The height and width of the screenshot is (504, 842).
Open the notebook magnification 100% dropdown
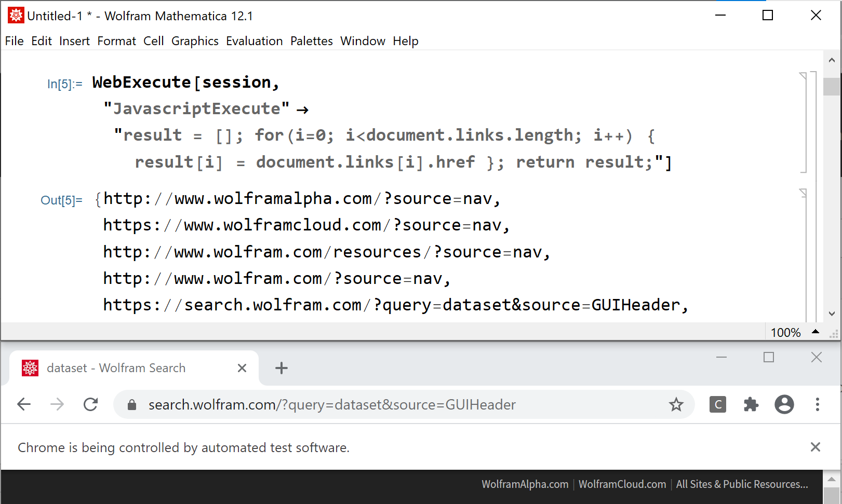point(815,332)
